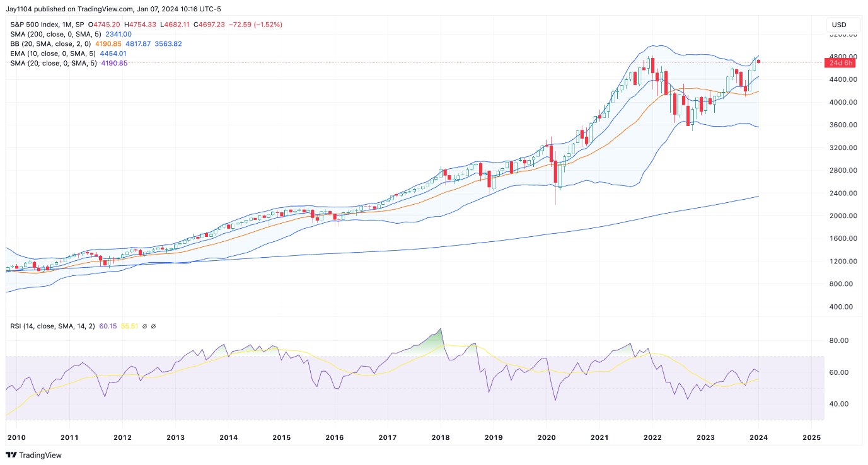Image resolution: width=868 pixels, height=465 pixels.
Task: Click the 2024 label on the time axis
Action: [759, 437]
